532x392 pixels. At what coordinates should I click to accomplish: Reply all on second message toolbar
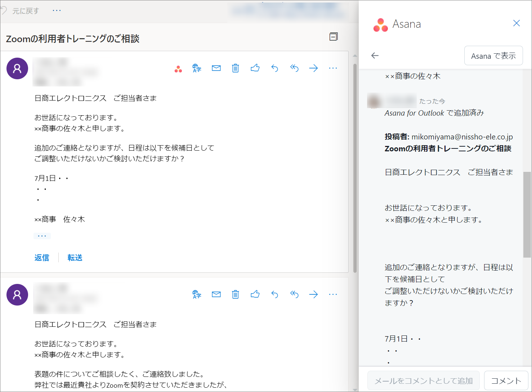tap(294, 294)
